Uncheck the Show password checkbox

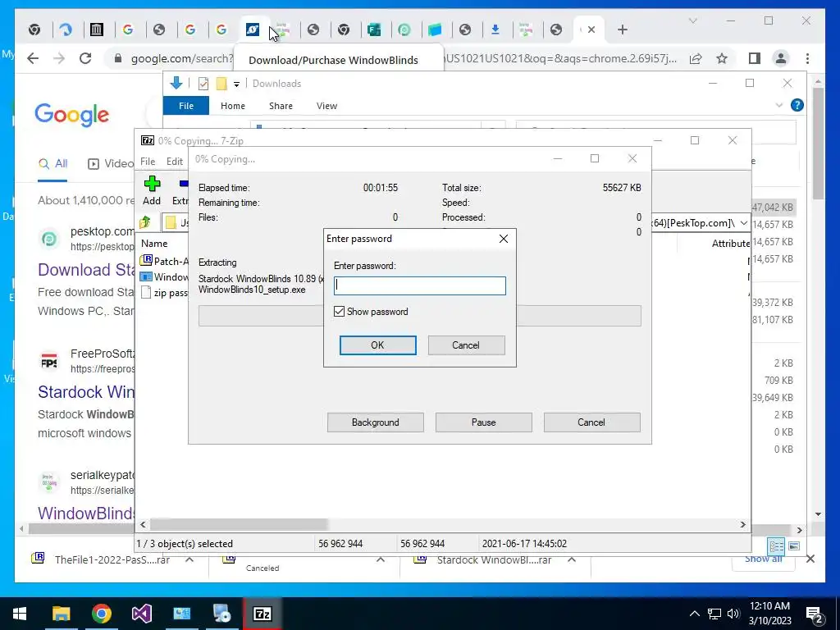339,311
